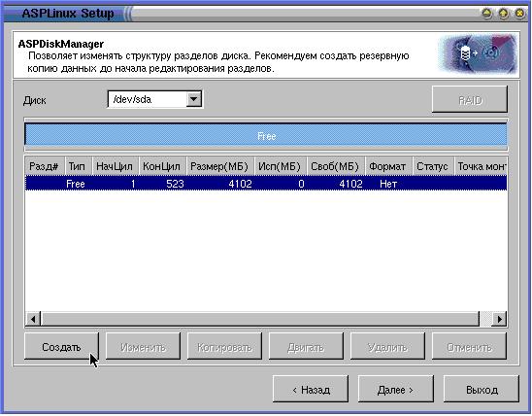Screen dimensions: 532x416
Task: Click the Тип column header
Action: [78, 166]
